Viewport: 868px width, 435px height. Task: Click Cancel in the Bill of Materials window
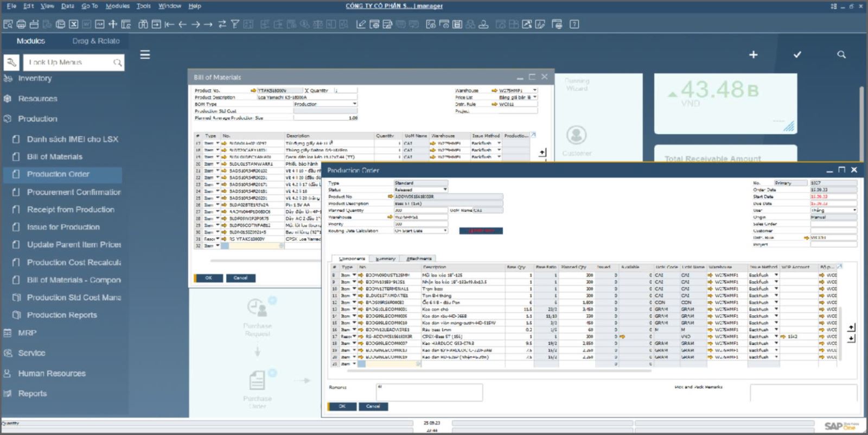pyautogui.click(x=240, y=278)
